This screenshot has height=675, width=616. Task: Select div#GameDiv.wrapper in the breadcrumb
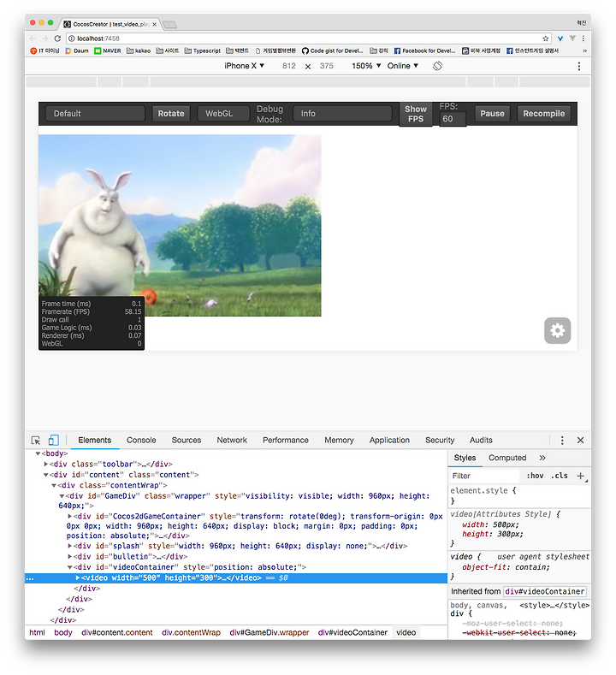[x=269, y=632]
